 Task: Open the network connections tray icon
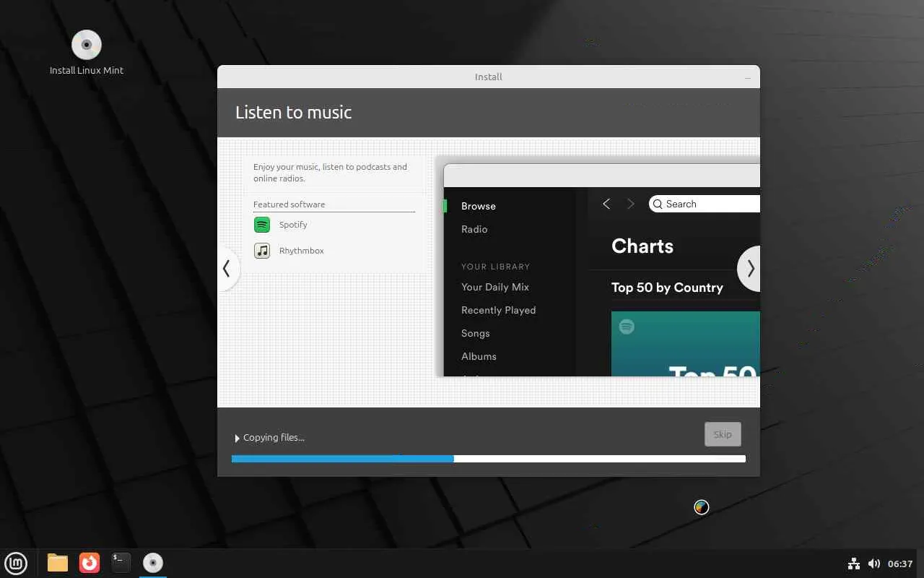(x=854, y=564)
